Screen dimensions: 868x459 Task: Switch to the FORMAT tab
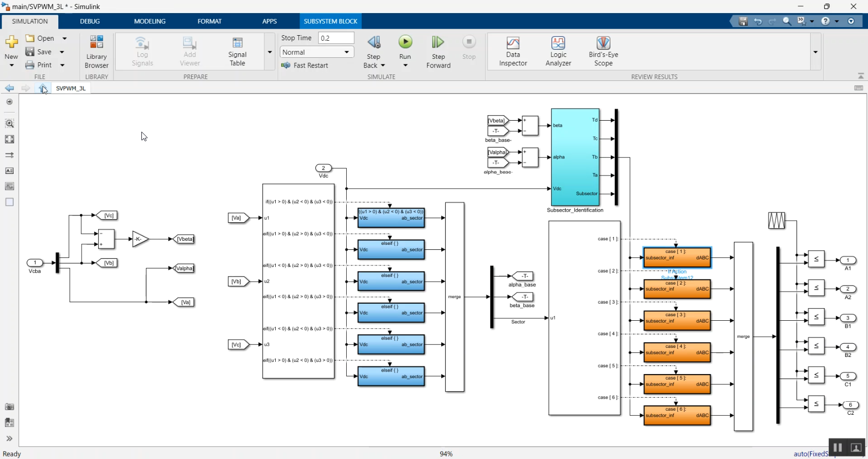(209, 21)
